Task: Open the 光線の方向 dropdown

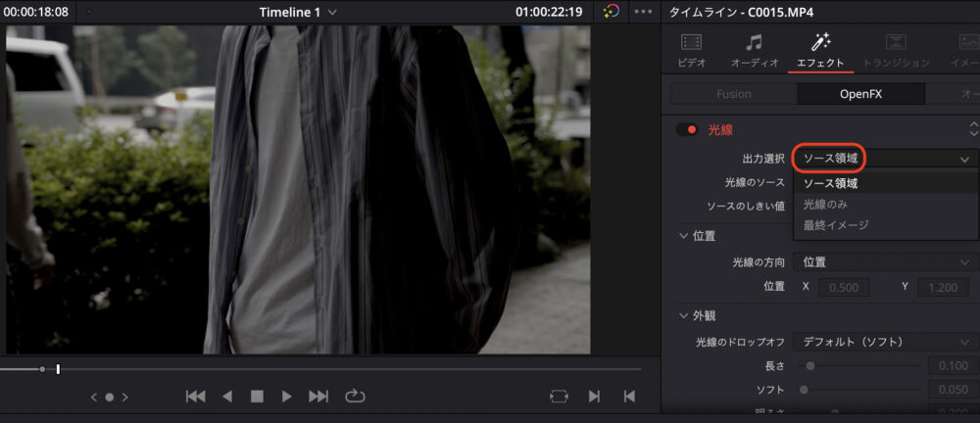Action: coord(885,261)
